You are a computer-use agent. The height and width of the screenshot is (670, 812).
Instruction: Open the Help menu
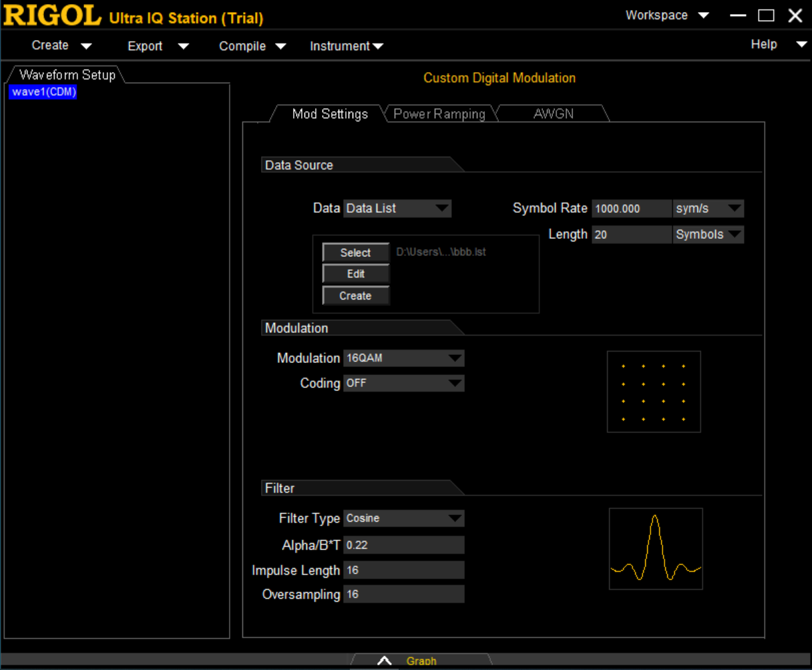coord(778,45)
